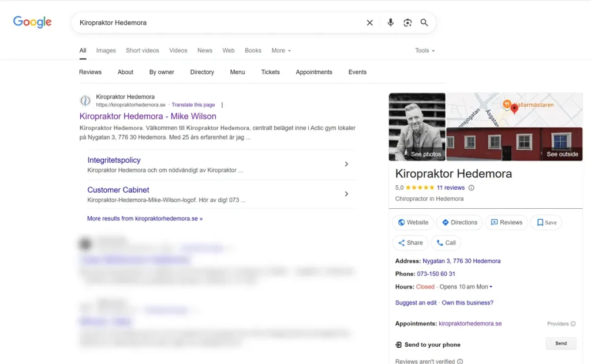Viewport: 591px width, 364px height.
Task: Click the See photos thumbnail
Action: pos(417,127)
